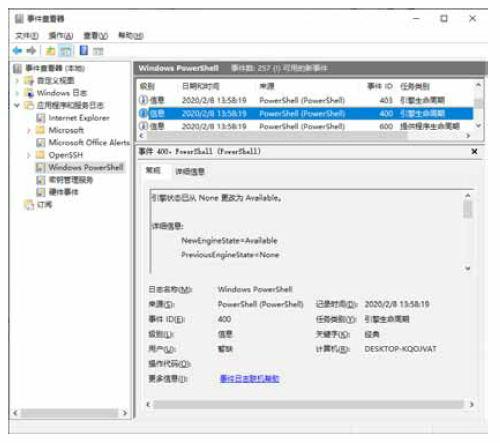Collapse the applications and services logs node
Viewport: 500px width, 443px height.
click(x=17, y=105)
